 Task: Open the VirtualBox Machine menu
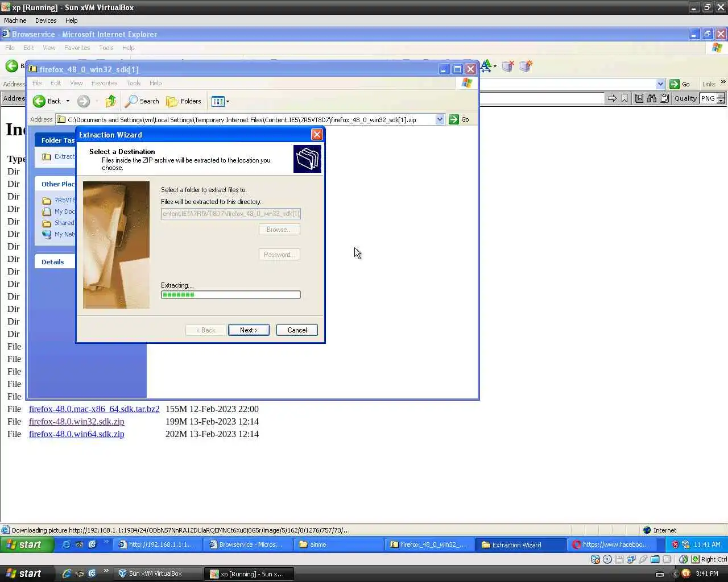pyautogui.click(x=15, y=20)
